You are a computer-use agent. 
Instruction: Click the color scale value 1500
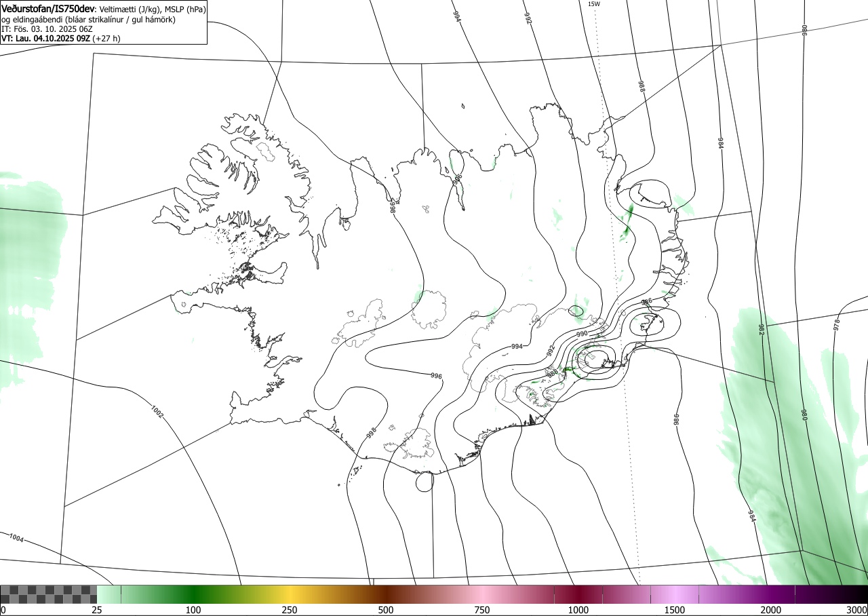pos(675,611)
